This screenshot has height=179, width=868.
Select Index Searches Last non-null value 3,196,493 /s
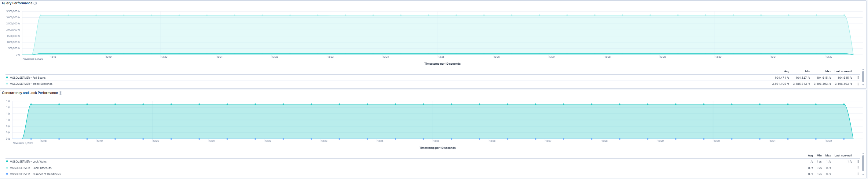pos(843,84)
